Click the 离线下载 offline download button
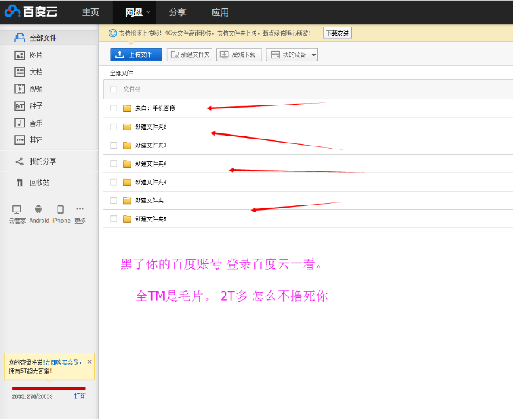The image size is (513, 420). tap(239, 55)
